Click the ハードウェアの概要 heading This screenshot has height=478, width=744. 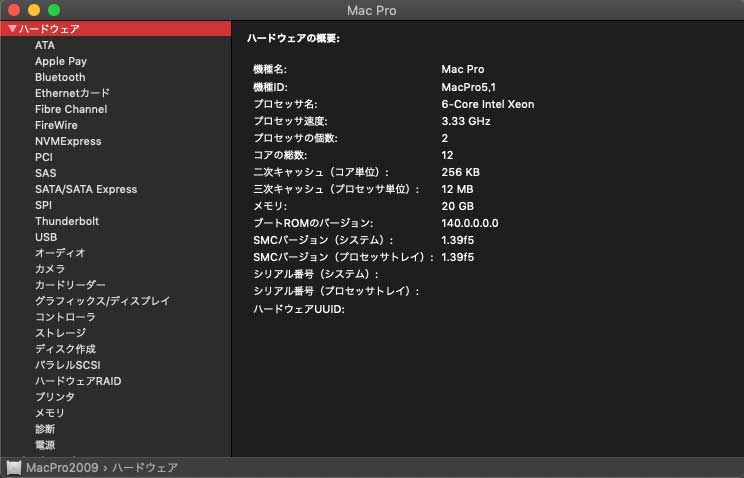pos(293,38)
